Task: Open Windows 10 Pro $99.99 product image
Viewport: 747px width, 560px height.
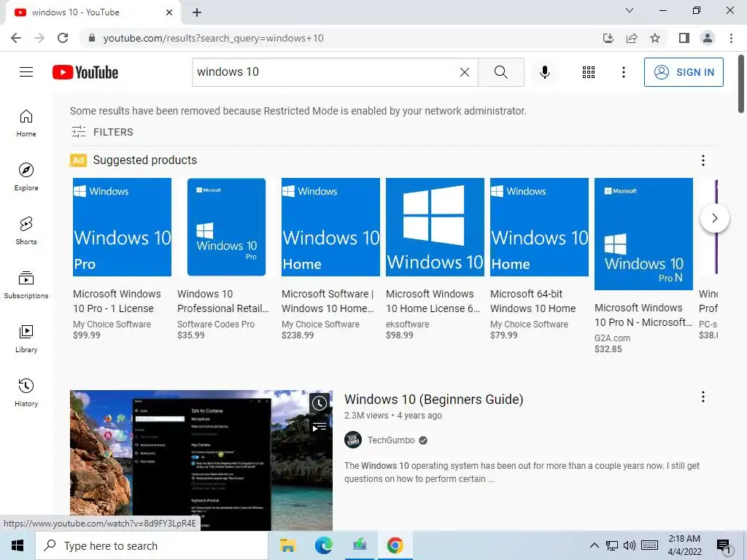Action: 122,227
